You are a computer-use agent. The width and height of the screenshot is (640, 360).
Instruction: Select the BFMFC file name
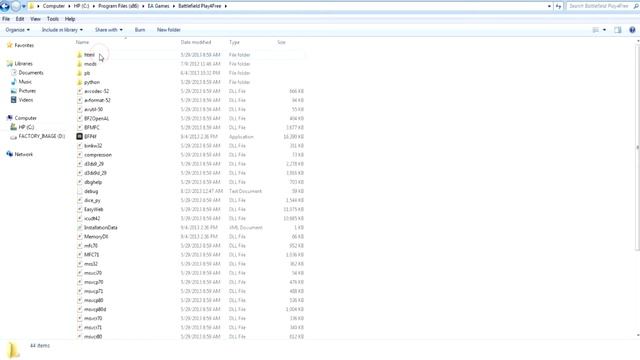click(x=92, y=127)
